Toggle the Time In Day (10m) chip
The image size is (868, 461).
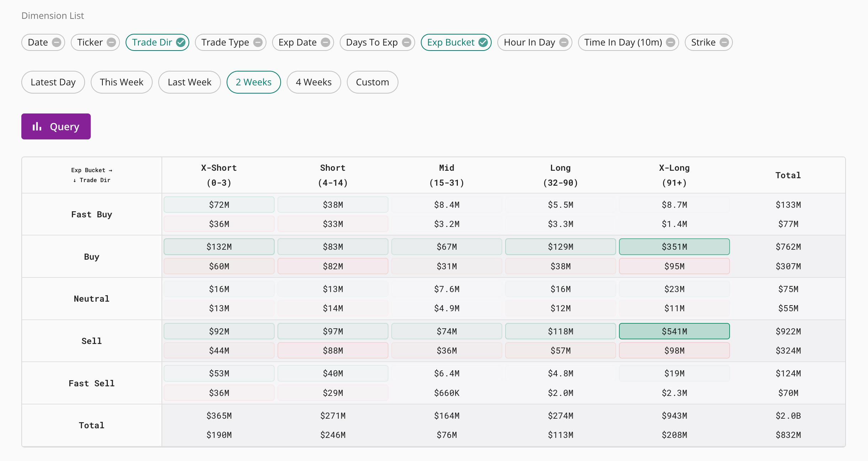629,42
